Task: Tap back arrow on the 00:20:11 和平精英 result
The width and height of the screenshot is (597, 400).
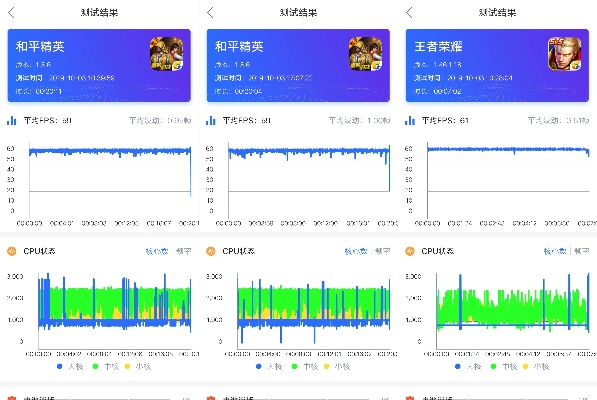Action: (11, 13)
